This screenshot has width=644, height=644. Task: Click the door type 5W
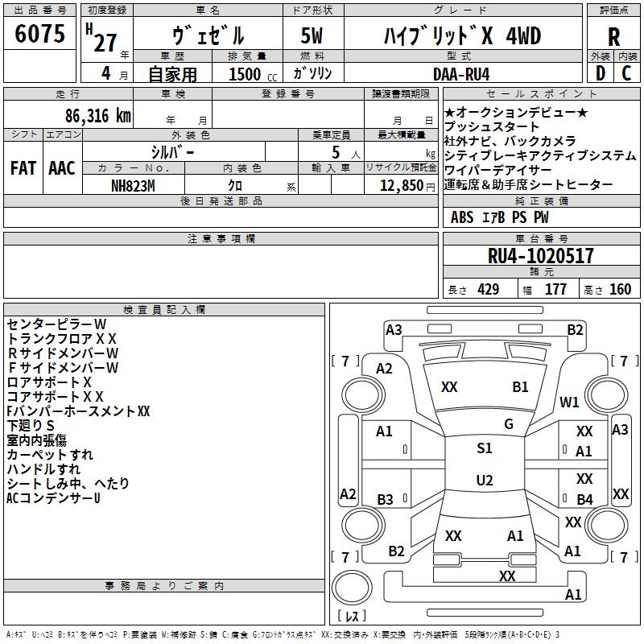[312, 35]
